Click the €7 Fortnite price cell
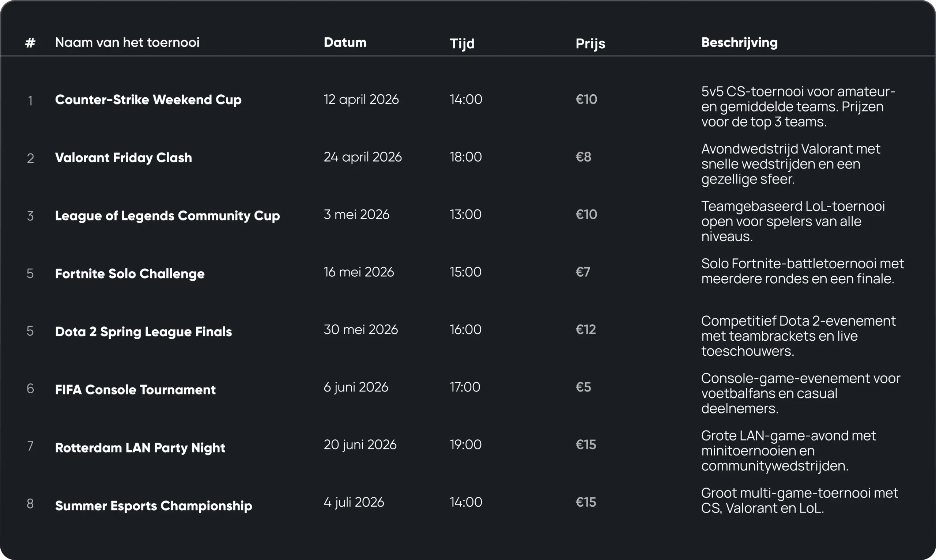The width and height of the screenshot is (936, 560). (583, 272)
